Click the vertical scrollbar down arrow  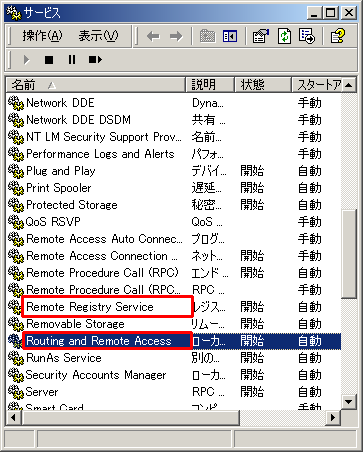coord(349,401)
